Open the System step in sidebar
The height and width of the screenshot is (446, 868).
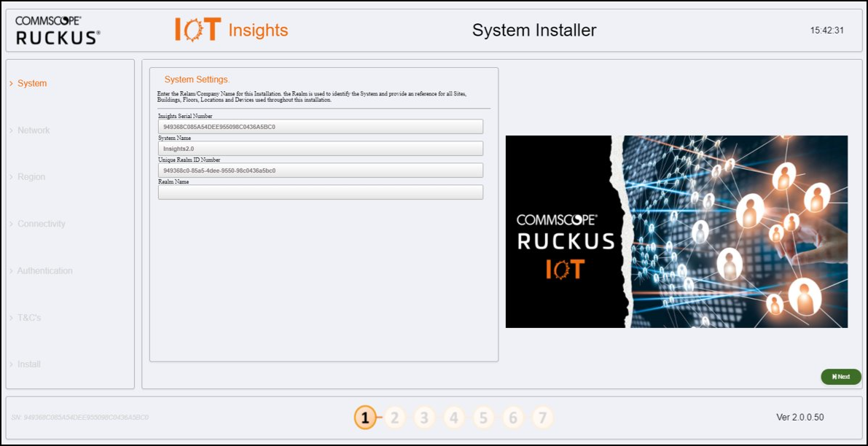point(32,84)
